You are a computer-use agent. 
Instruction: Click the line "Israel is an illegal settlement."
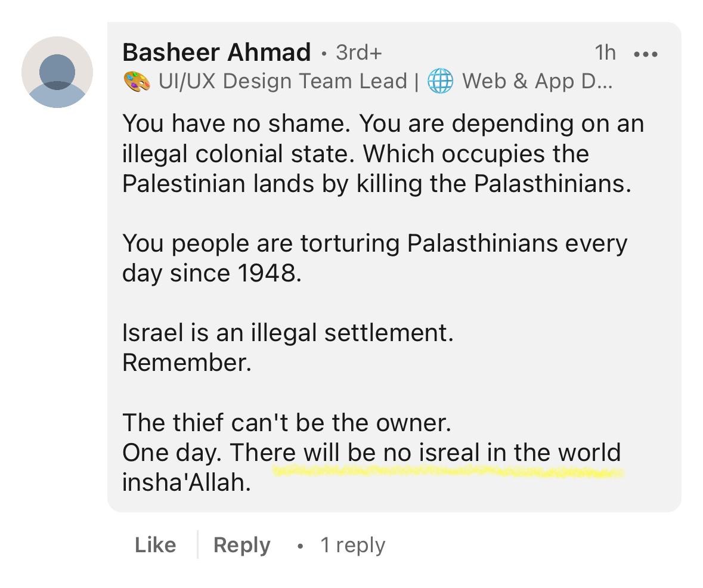[287, 333]
